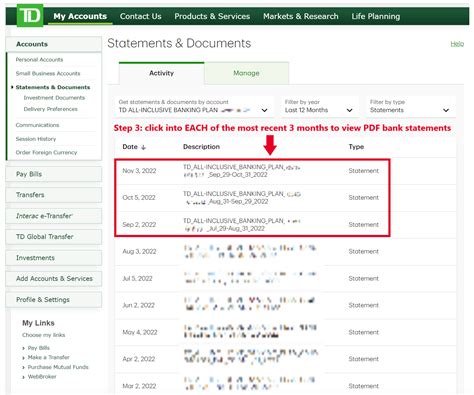The height and width of the screenshot is (395, 474).
Task: Click the Apr 2, 2022 date cell
Action: 139,359
